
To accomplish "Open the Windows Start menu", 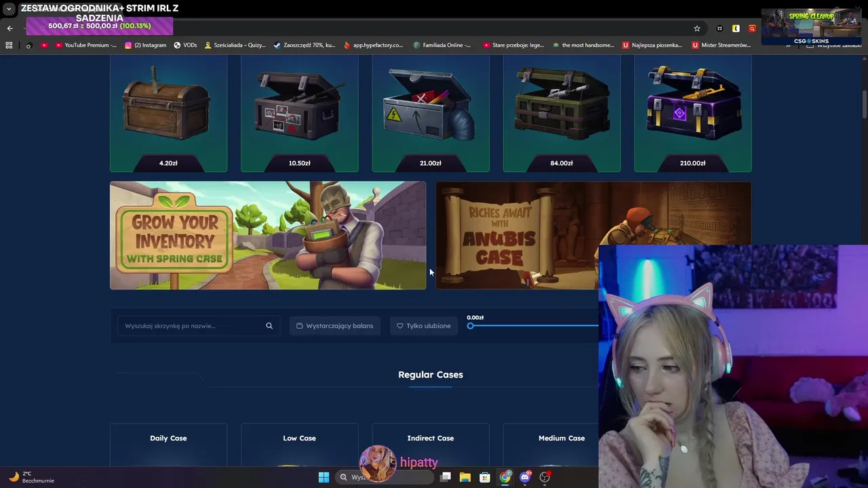I will (x=323, y=477).
